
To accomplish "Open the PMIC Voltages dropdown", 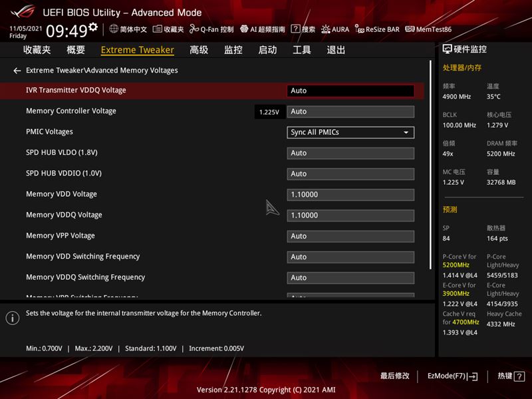I will click(350, 132).
